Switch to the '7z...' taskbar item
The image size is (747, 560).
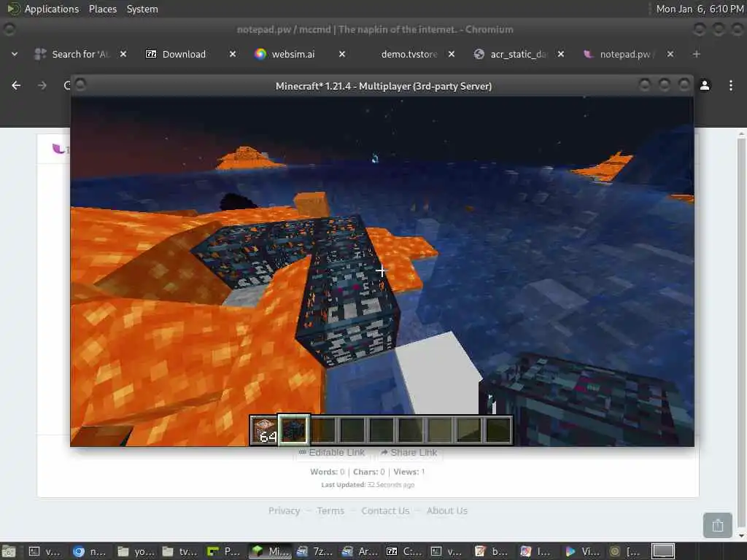(314, 551)
